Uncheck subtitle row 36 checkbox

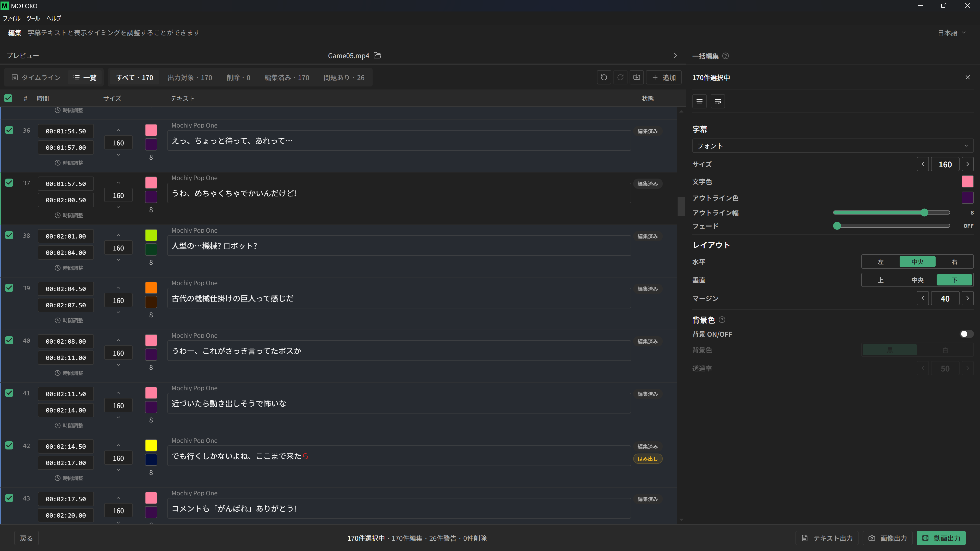tap(9, 130)
